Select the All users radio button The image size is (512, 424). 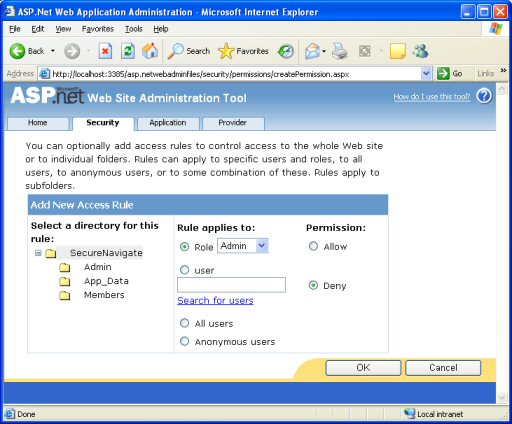[184, 323]
